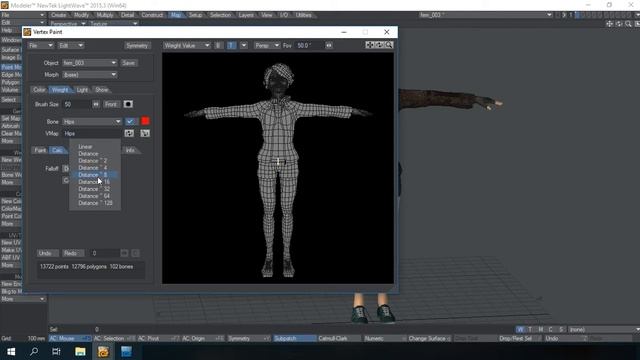Open the Modeler Utilities tab

(x=304, y=15)
